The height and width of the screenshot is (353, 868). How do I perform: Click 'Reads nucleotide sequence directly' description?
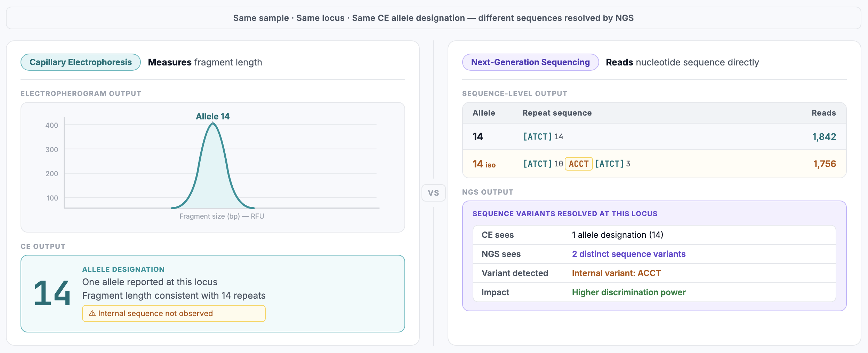pos(682,62)
